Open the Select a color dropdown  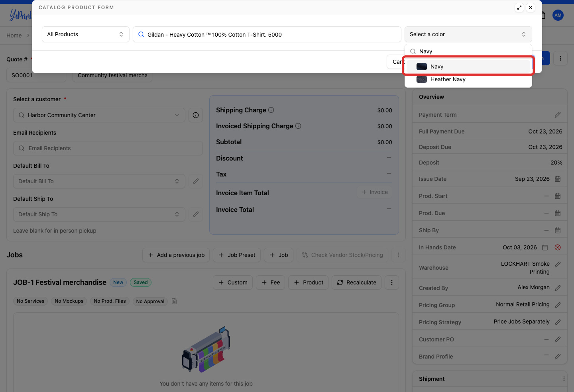[x=468, y=34]
